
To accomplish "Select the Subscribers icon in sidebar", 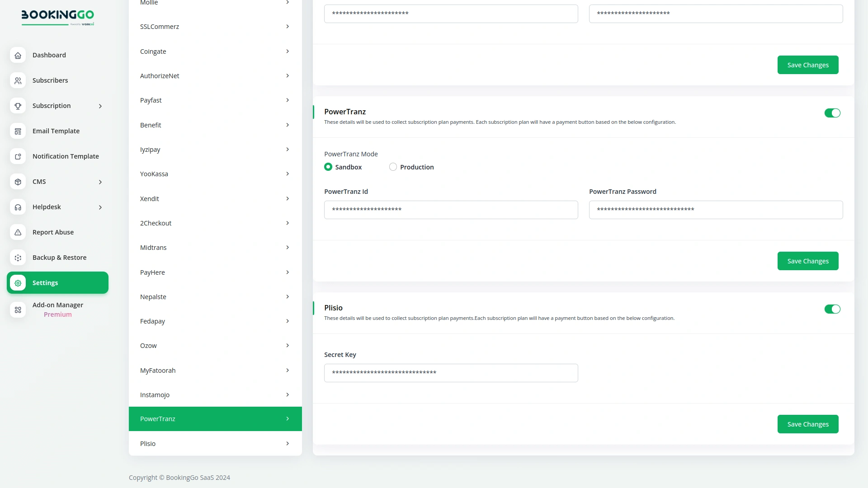I will click(18, 80).
